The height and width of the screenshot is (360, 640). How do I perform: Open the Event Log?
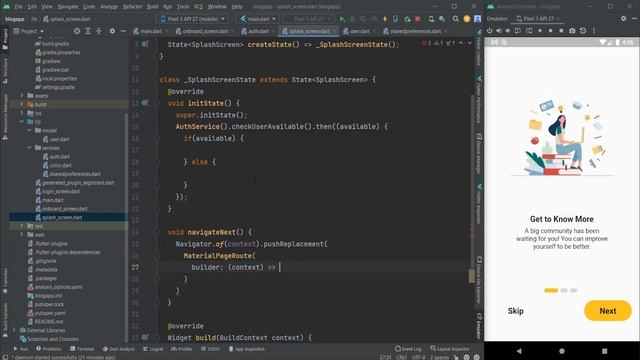point(408,349)
